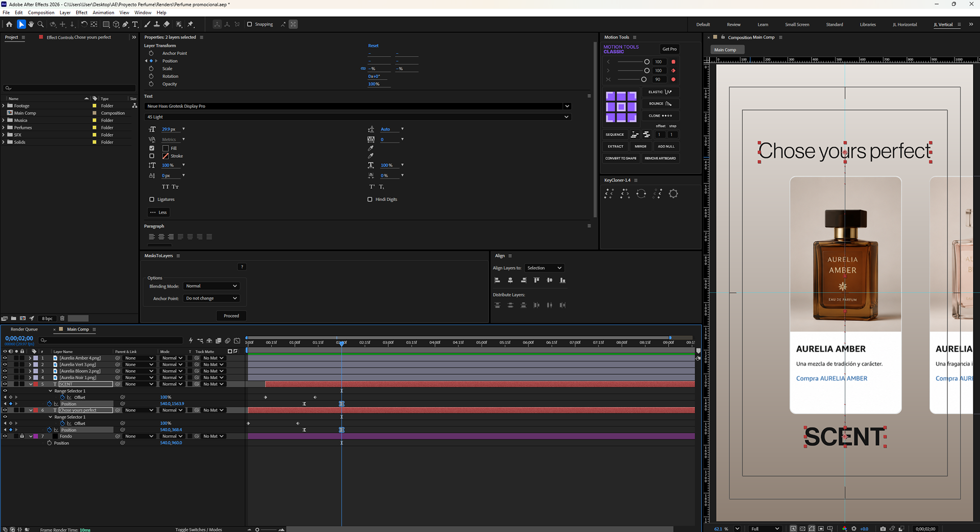Open the Animation menu
Image resolution: width=980 pixels, height=532 pixels.
point(104,13)
